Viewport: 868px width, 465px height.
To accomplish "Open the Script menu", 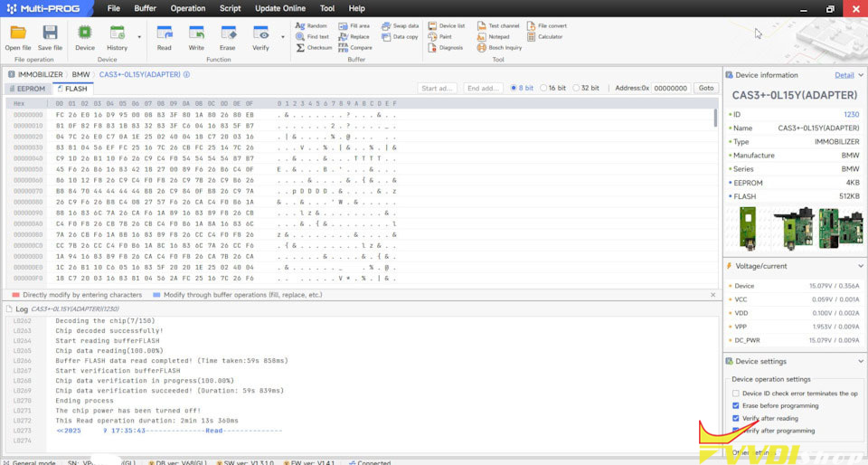I will [230, 8].
